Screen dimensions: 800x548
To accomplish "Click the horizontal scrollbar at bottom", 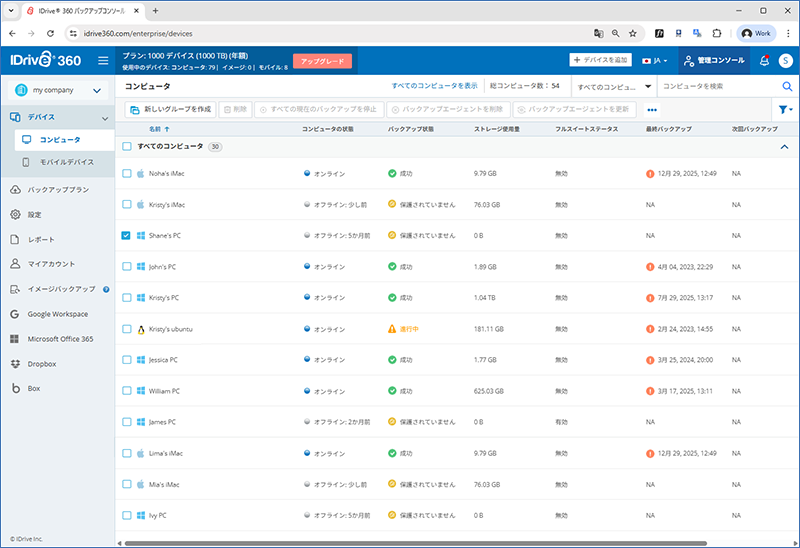I will [x=400, y=543].
